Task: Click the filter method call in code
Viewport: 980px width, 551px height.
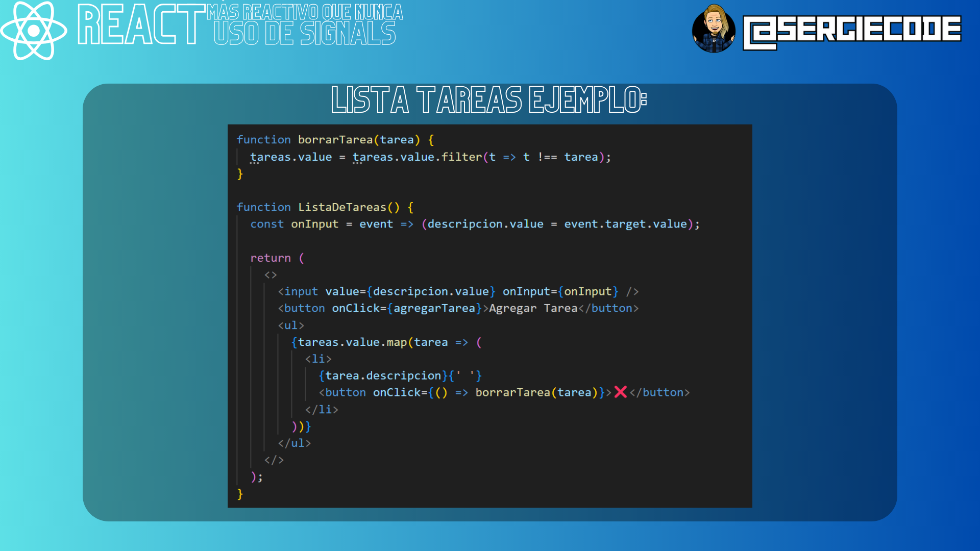Action: pos(461,157)
